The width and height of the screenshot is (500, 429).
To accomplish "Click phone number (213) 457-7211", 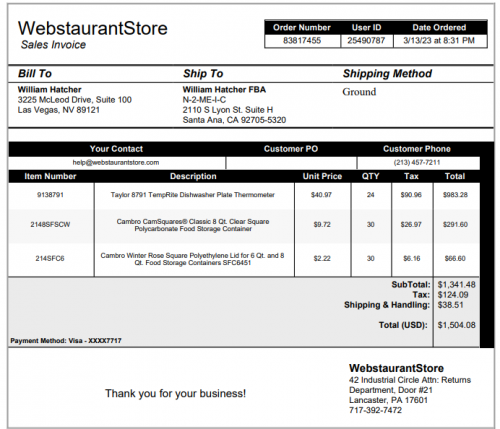I will 417,163.
